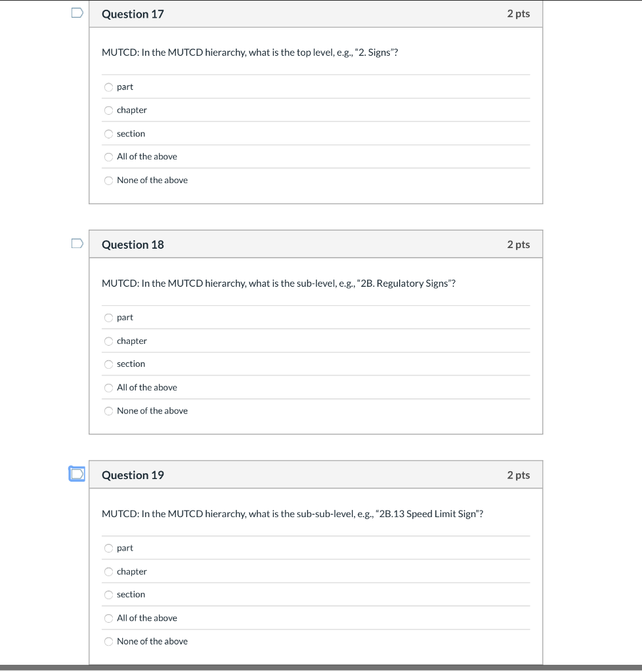Select 'All of the above' for Question 18
This screenshot has width=642, height=672.
(109, 388)
